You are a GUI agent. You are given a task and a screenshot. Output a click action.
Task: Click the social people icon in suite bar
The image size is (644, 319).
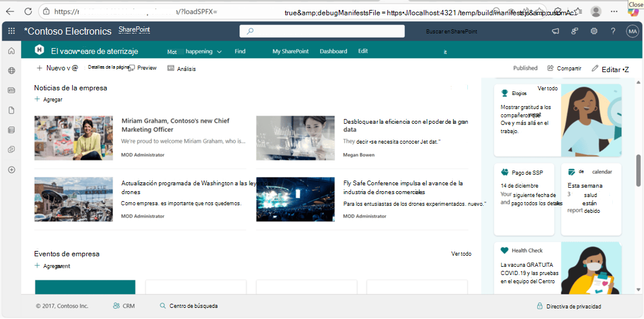tap(575, 31)
